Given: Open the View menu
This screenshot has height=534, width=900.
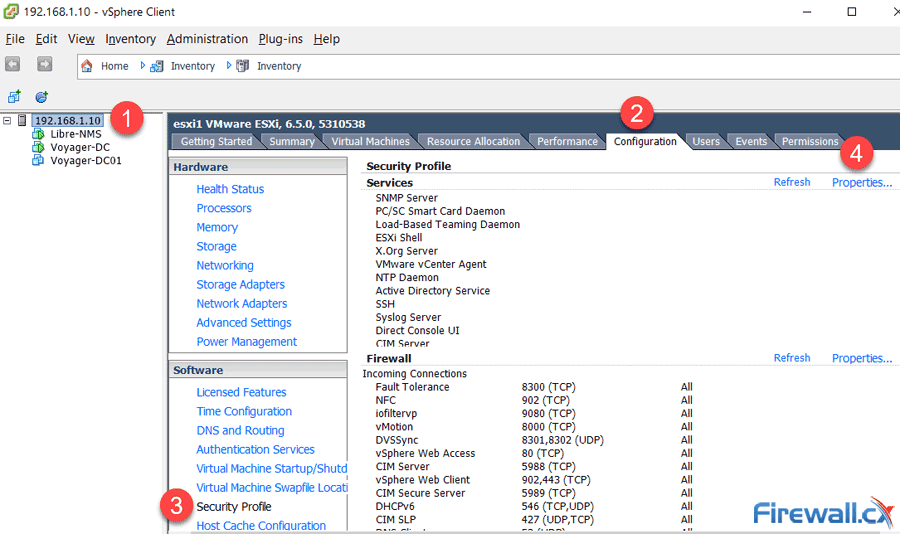Looking at the screenshot, I should (x=81, y=39).
